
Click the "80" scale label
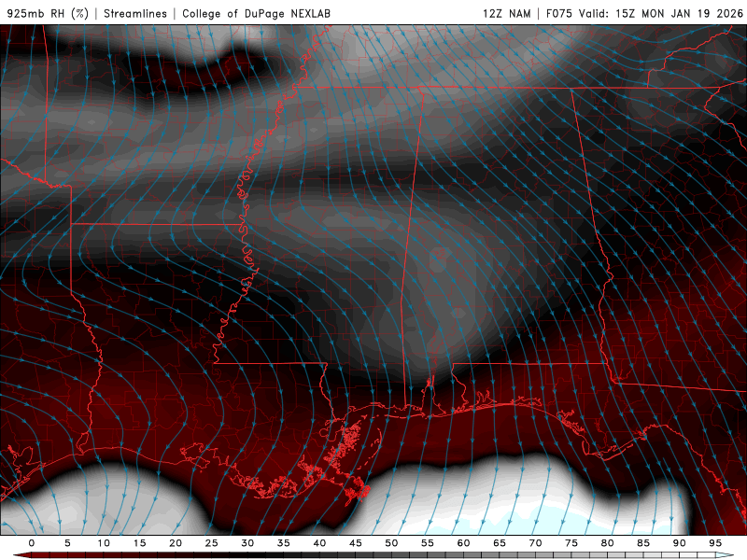click(607, 543)
